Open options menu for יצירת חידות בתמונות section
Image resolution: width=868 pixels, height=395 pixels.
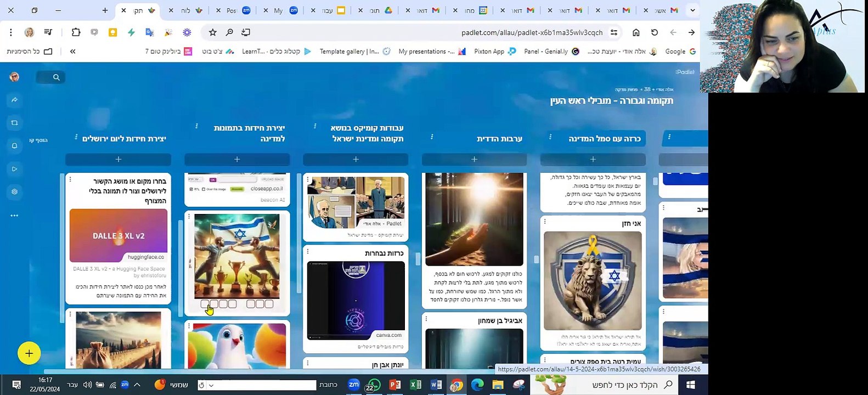point(196,126)
